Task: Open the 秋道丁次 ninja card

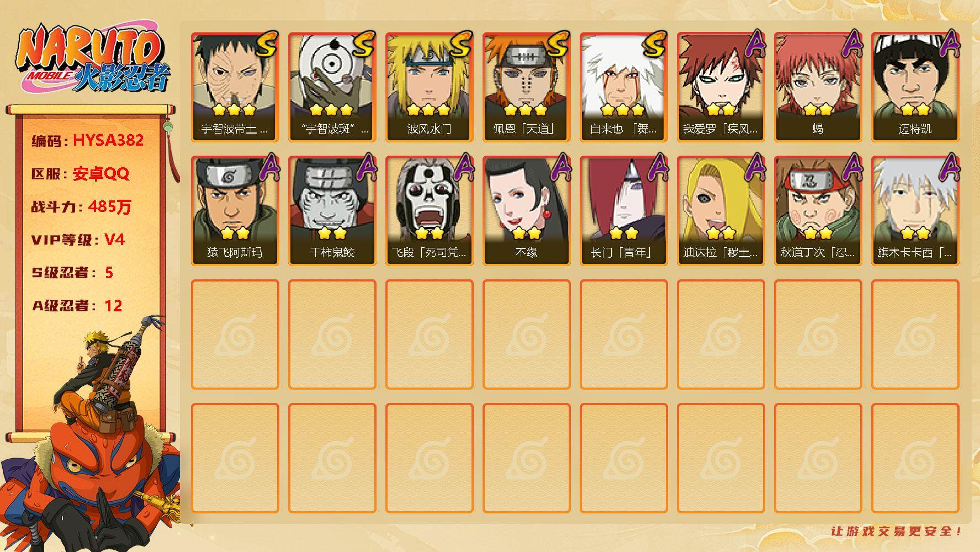Action: (x=818, y=210)
